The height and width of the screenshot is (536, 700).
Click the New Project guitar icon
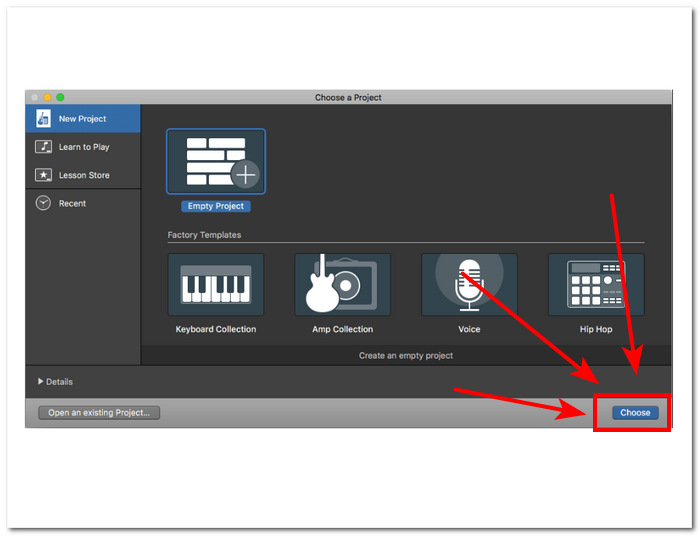click(x=43, y=119)
